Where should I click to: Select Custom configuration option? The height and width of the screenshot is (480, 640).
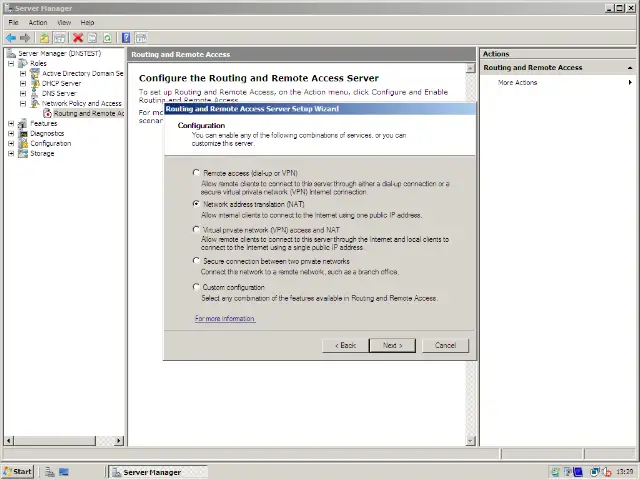pyautogui.click(x=196, y=287)
